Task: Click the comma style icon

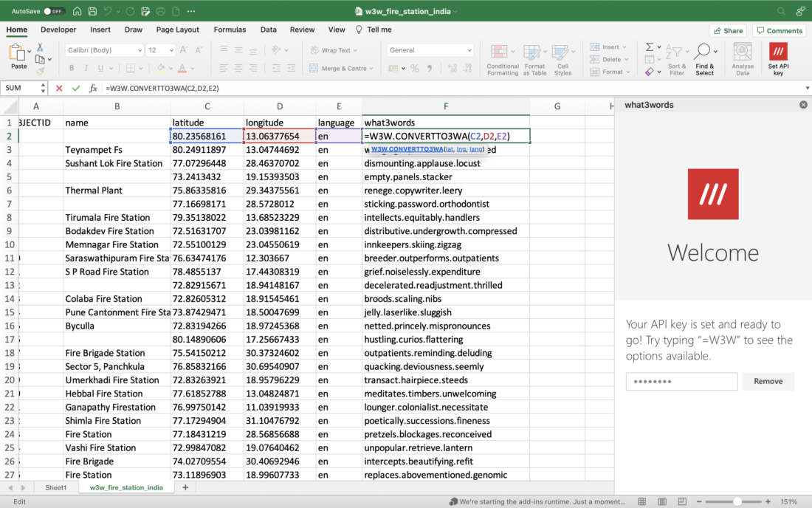Action: coord(430,69)
